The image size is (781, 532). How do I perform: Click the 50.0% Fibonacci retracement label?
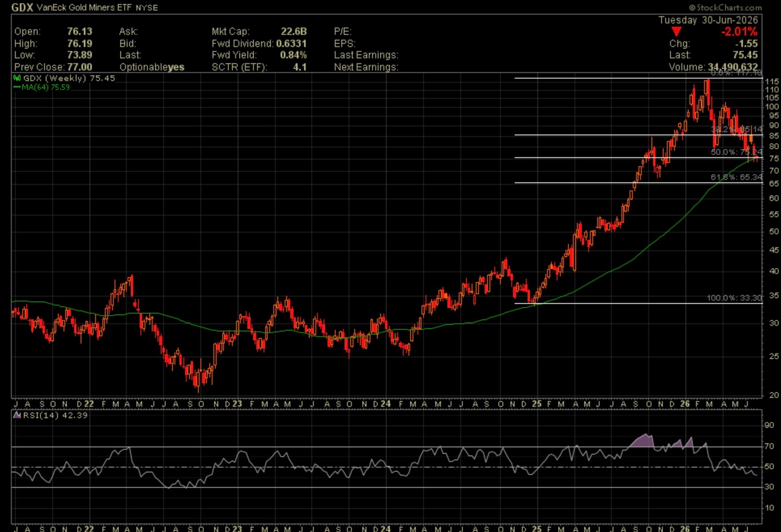(x=736, y=152)
